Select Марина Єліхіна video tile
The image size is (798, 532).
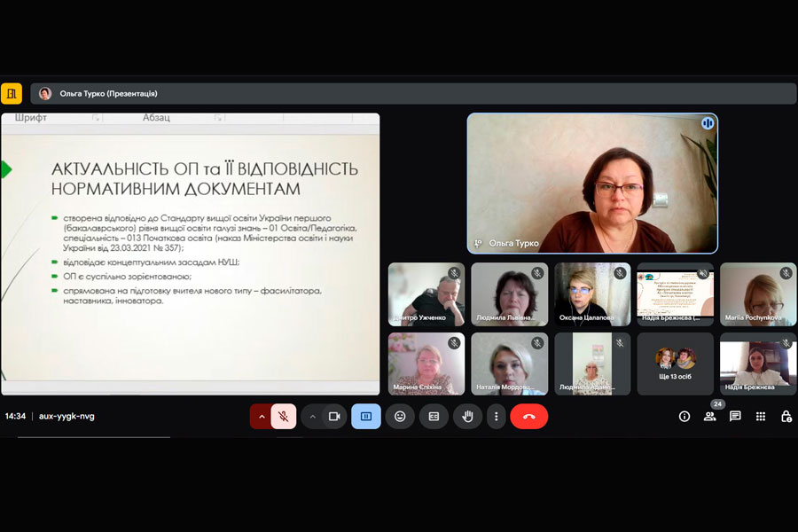point(426,364)
